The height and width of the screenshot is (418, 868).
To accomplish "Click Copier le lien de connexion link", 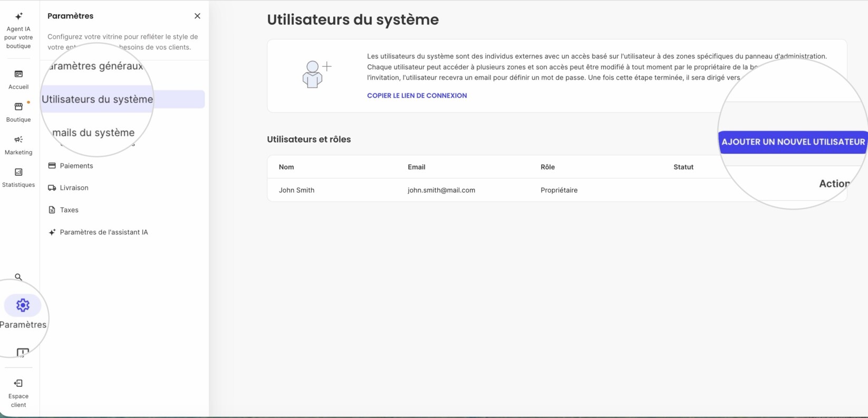I will (417, 96).
